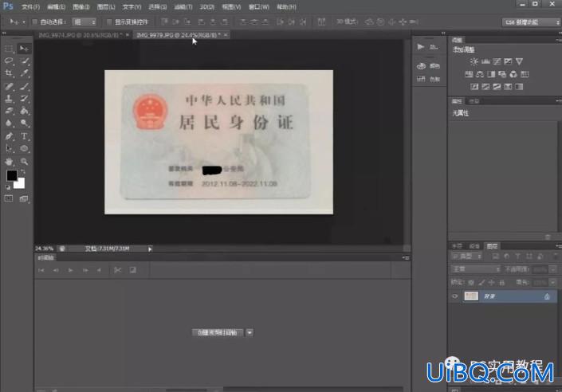The width and height of the screenshot is (562, 392).
Task: Expand the status bar info arrow
Action: pos(150,249)
